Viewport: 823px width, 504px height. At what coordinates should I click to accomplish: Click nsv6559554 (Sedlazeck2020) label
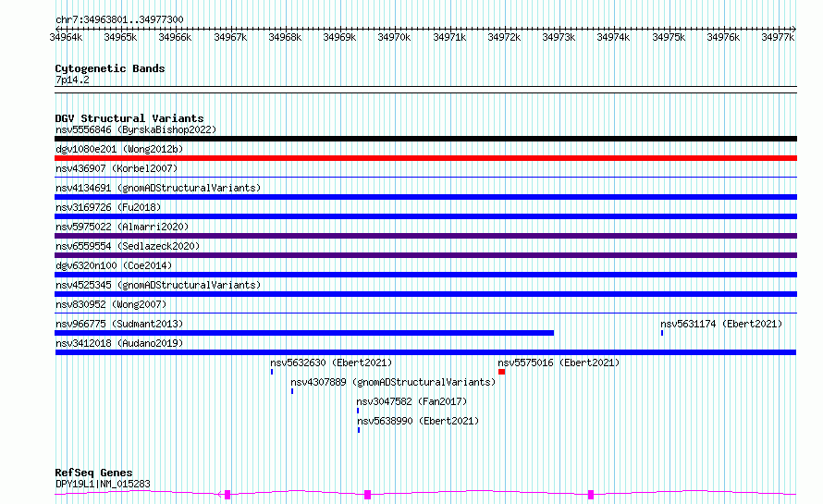point(128,246)
